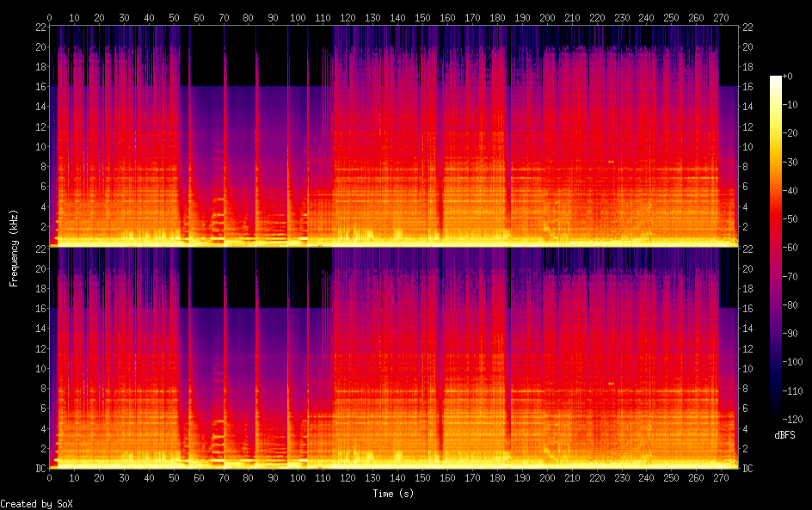Click the dark purple bottom end of the color bar
Image resolution: width=812 pixels, height=510 pixels.
[x=776, y=415]
